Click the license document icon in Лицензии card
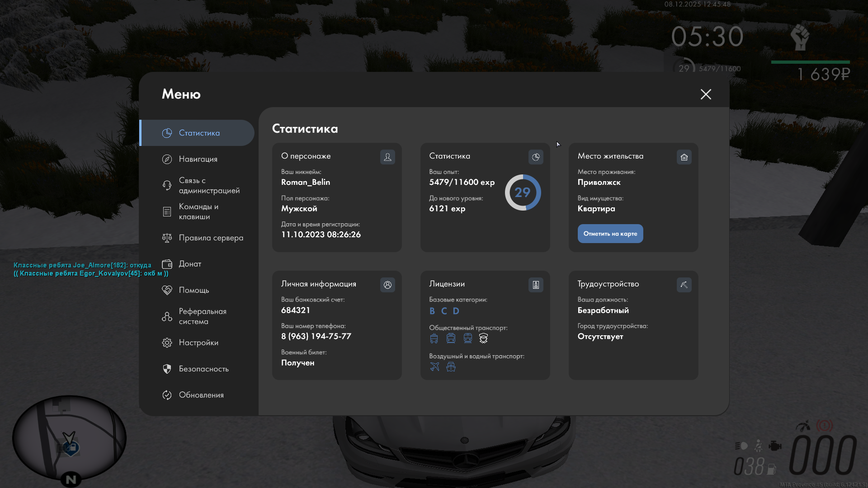The image size is (868, 488). (x=536, y=285)
